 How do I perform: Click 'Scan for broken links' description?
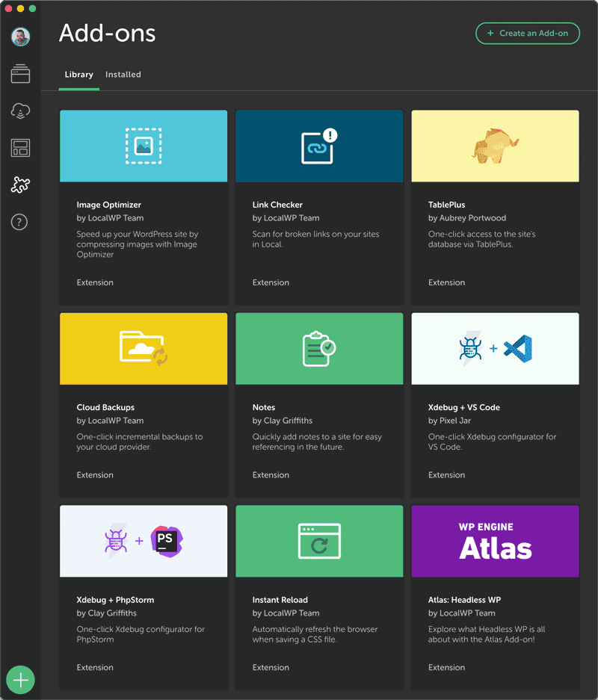coord(315,239)
